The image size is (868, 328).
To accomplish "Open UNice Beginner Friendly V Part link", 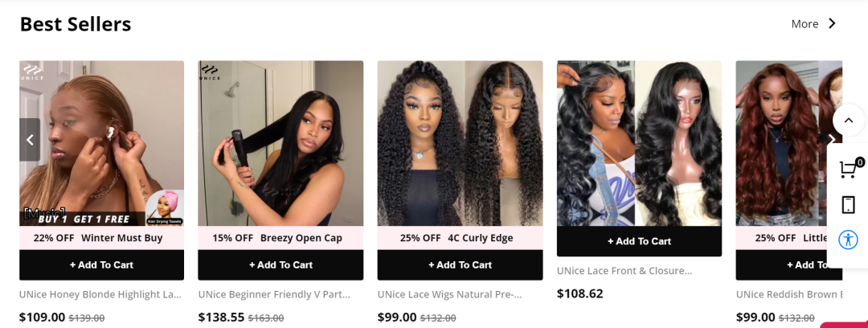I will tap(274, 294).
